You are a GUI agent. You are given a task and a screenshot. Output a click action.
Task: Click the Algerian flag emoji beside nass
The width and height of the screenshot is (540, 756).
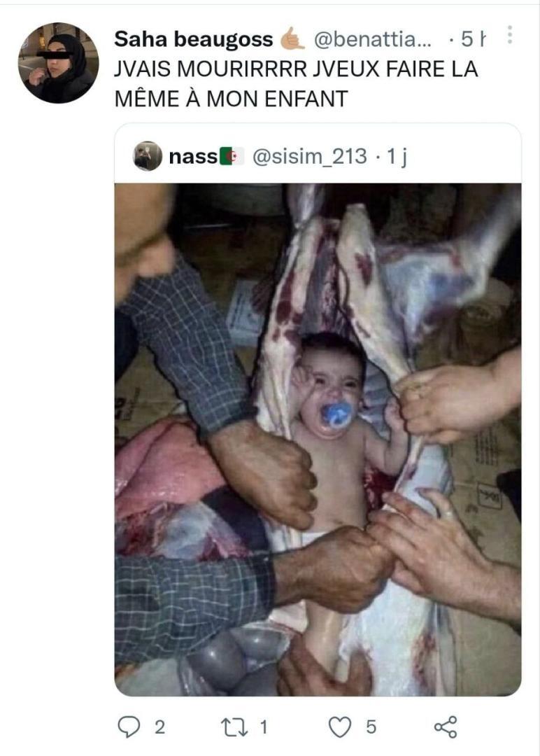pos(232,157)
